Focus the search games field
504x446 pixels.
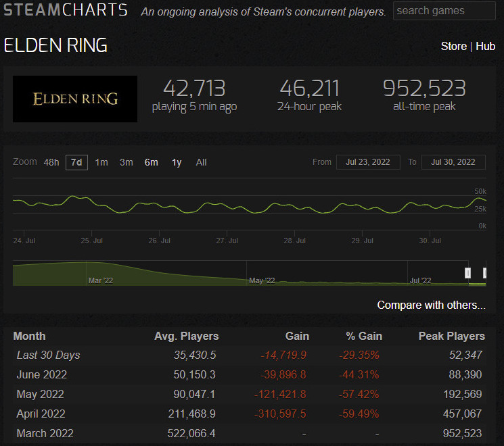click(444, 11)
